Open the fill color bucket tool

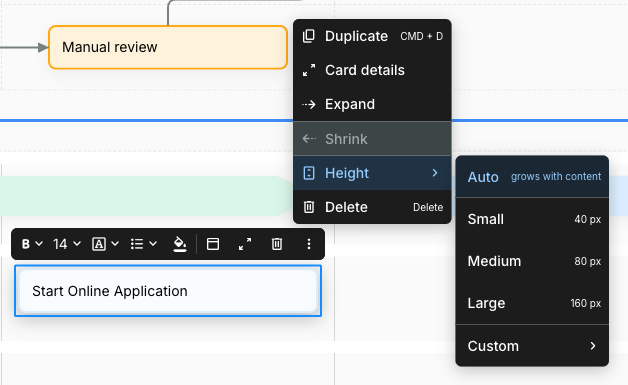pos(180,244)
